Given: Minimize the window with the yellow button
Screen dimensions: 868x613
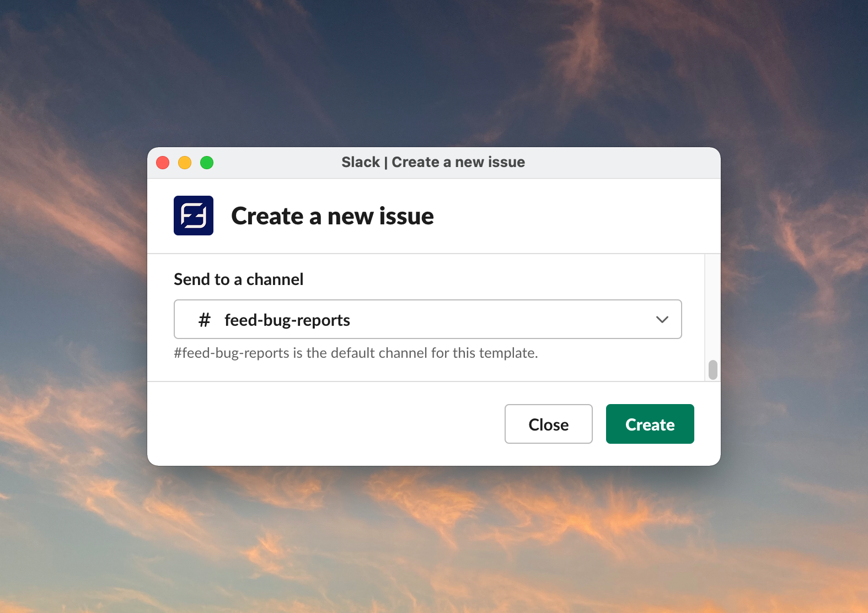Looking at the screenshot, I should [185, 163].
